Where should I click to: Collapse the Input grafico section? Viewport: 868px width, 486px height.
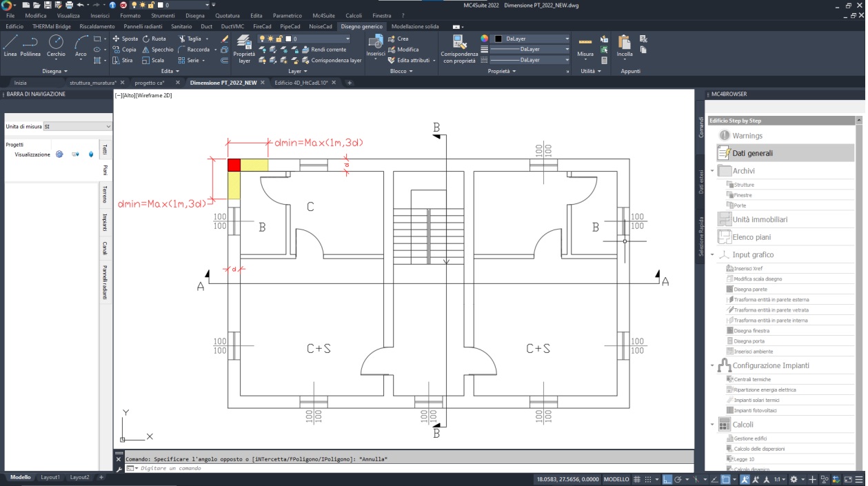pos(712,254)
